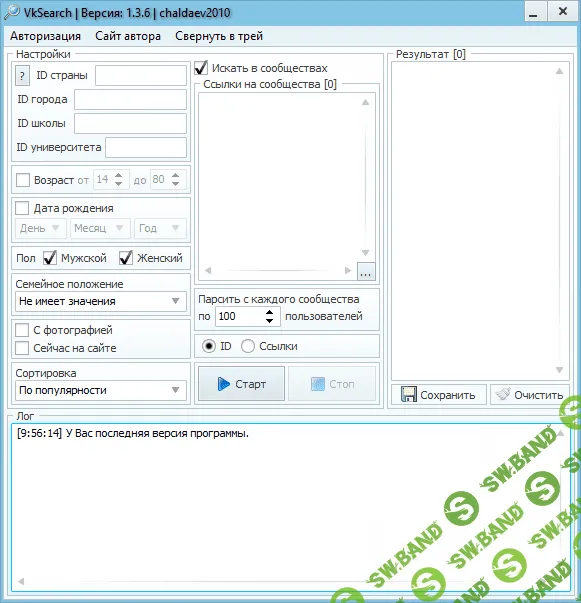Click community links horizontal scroll-left arrow
Image resolution: width=581 pixels, height=603 pixels.
(x=208, y=270)
